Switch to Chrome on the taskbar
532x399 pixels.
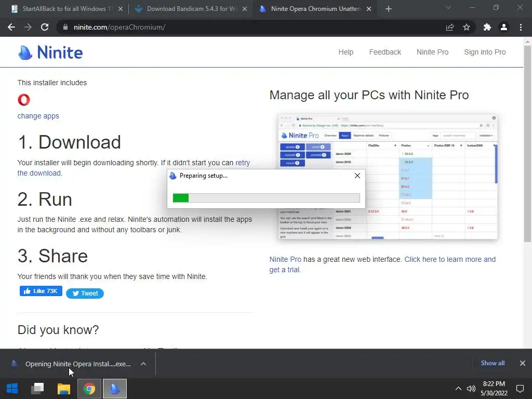coord(89,389)
